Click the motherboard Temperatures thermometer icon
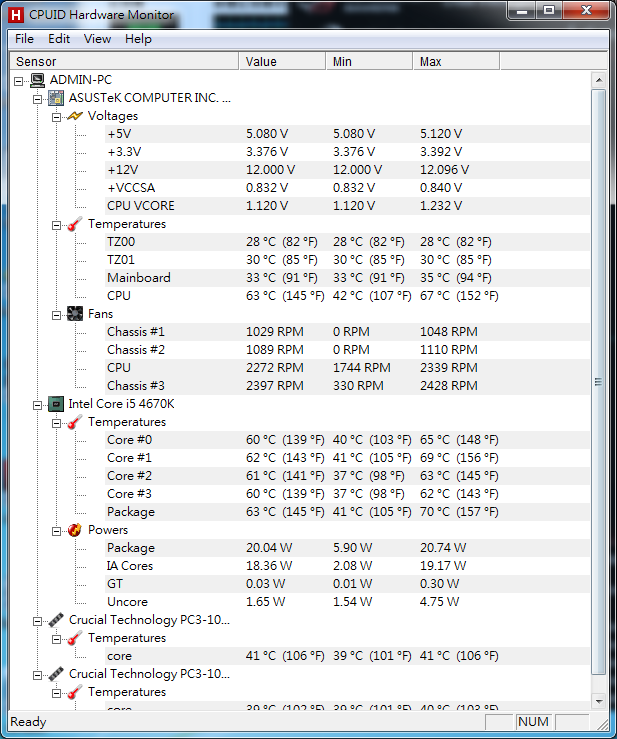This screenshot has height=739, width=617. coord(75,224)
